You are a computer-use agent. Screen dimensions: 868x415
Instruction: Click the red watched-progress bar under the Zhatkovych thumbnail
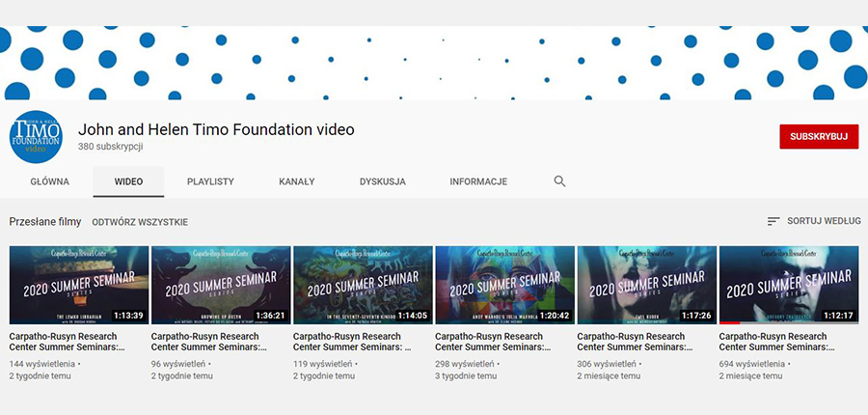pyautogui.click(x=730, y=322)
